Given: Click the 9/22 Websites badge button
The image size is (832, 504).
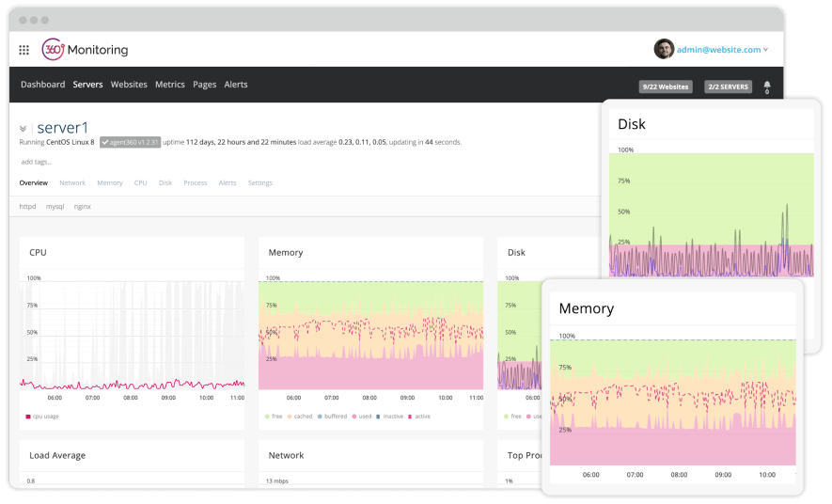Looking at the screenshot, I should coord(666,87).
